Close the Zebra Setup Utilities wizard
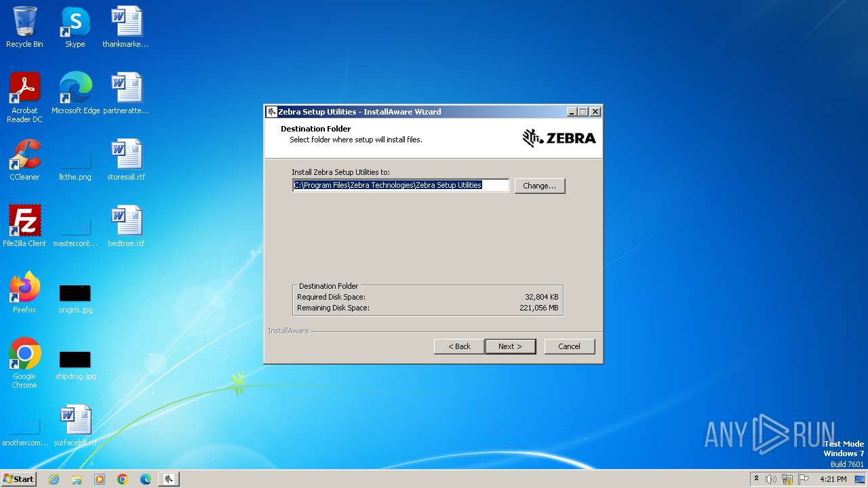The height and width of the screenshot is (488, 868). (595, 112)
